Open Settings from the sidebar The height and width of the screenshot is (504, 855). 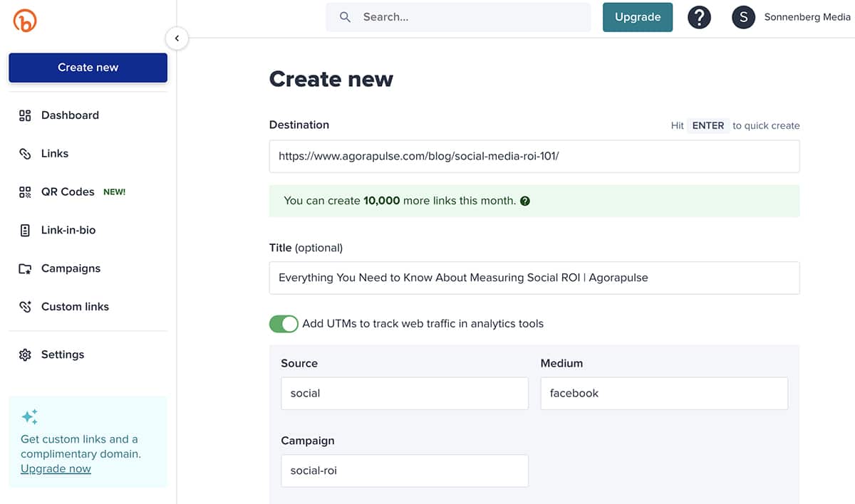(x=63, y=355)
